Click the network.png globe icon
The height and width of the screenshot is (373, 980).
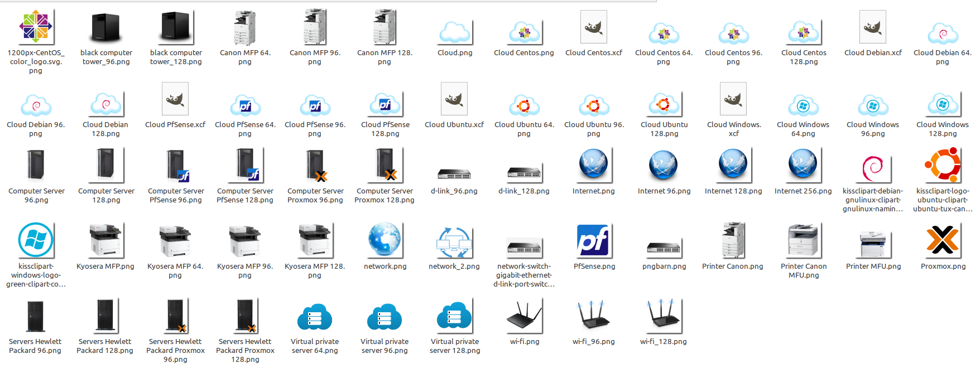(385, 240)
